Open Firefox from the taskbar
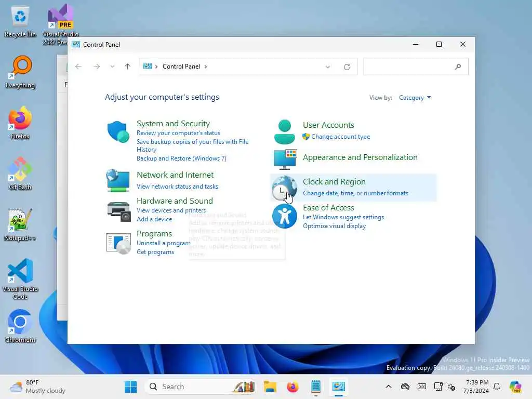This screenshot has width=532, height=399. (293, 387)
